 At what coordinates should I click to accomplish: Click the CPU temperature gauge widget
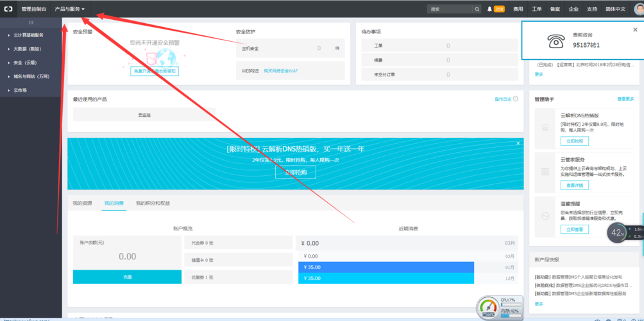pos(489,308)
